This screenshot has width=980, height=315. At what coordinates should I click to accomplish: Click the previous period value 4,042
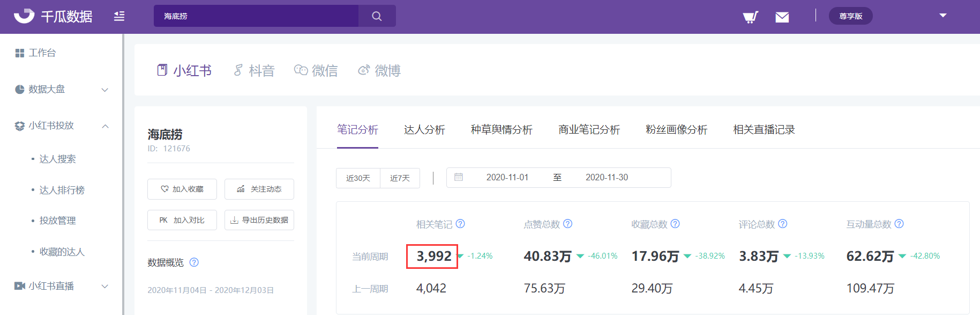[431, 288]
